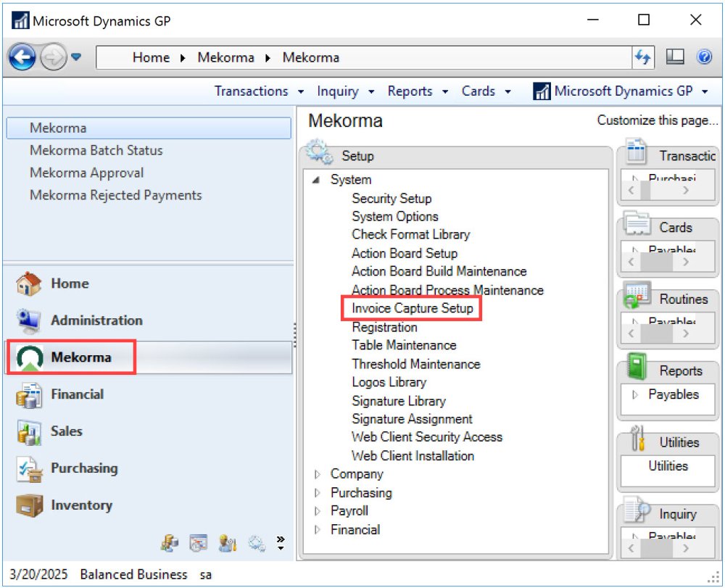Open Mekorma Rejected Payments page
Viewport: 725px width, 588px height.
pyautogui.click(x=115, y=195)
